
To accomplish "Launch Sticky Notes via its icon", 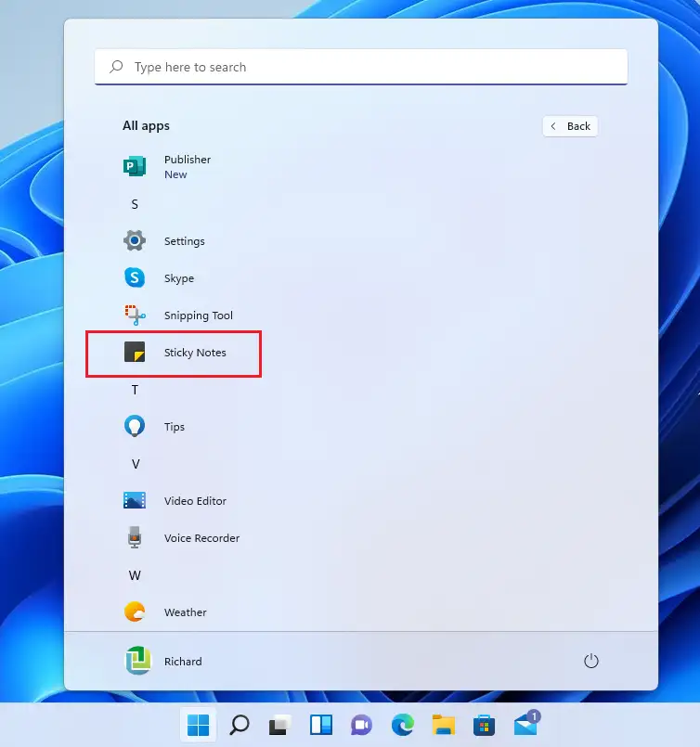I will tap(135, 352).
